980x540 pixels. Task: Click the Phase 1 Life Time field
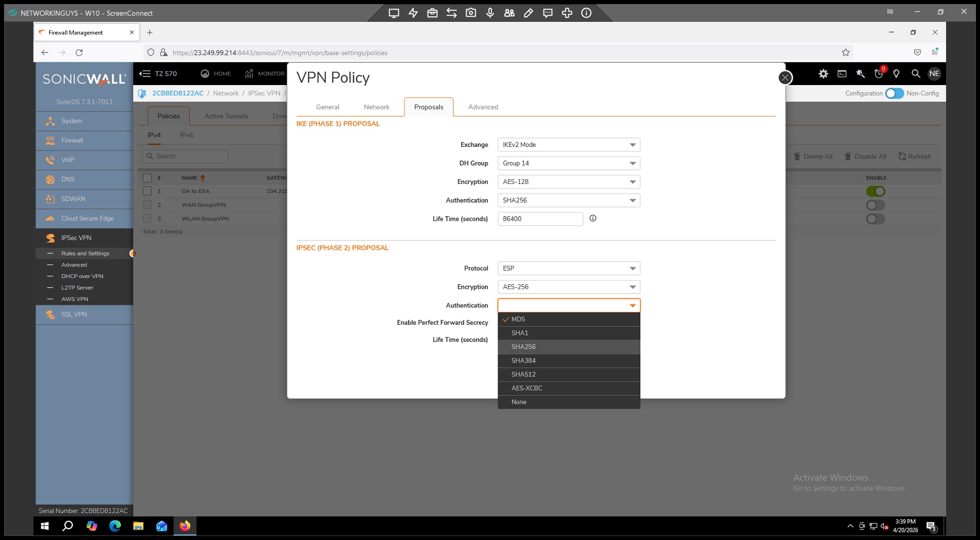click(x=540, y=219)
